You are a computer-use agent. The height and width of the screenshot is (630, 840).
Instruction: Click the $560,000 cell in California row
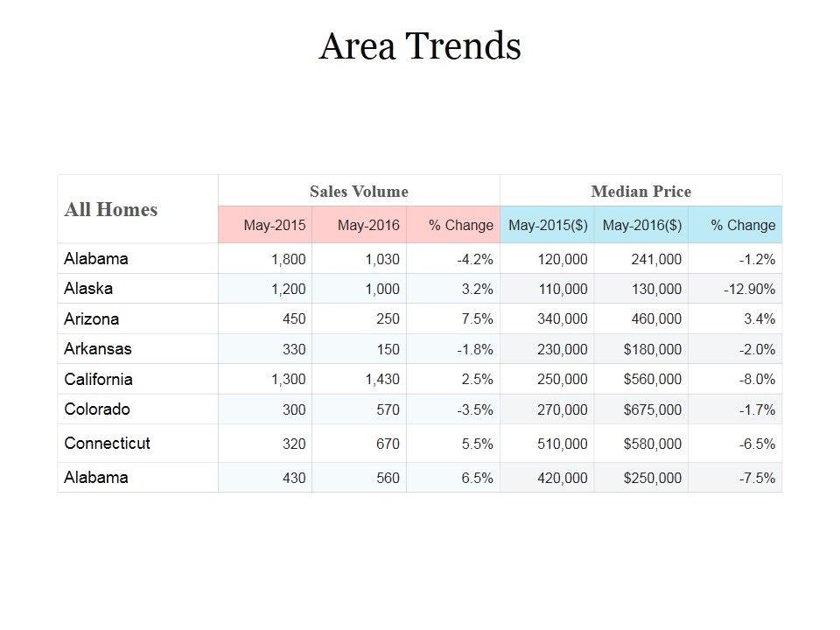tap(641, 379)
